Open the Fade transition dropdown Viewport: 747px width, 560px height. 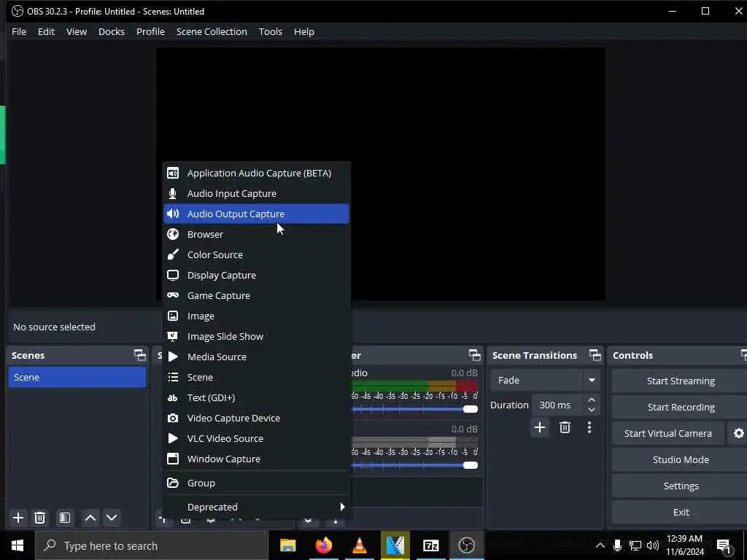point(545,380)
